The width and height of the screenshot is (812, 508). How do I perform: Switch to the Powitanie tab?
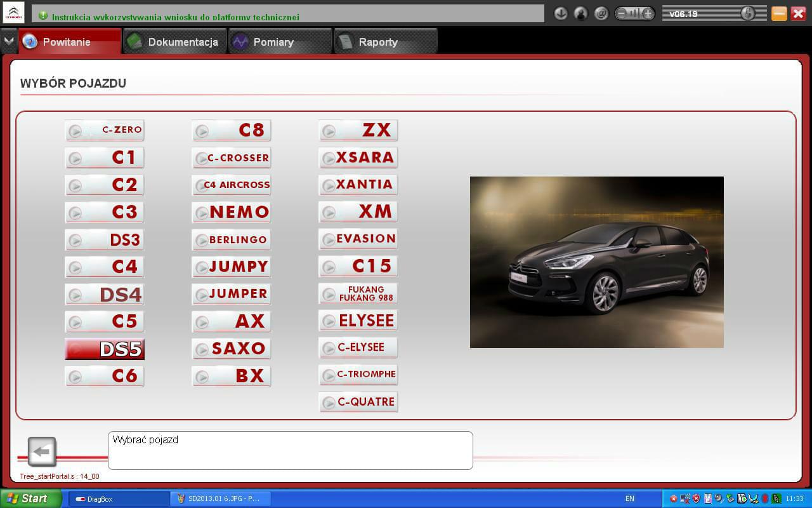pos(69,42)
